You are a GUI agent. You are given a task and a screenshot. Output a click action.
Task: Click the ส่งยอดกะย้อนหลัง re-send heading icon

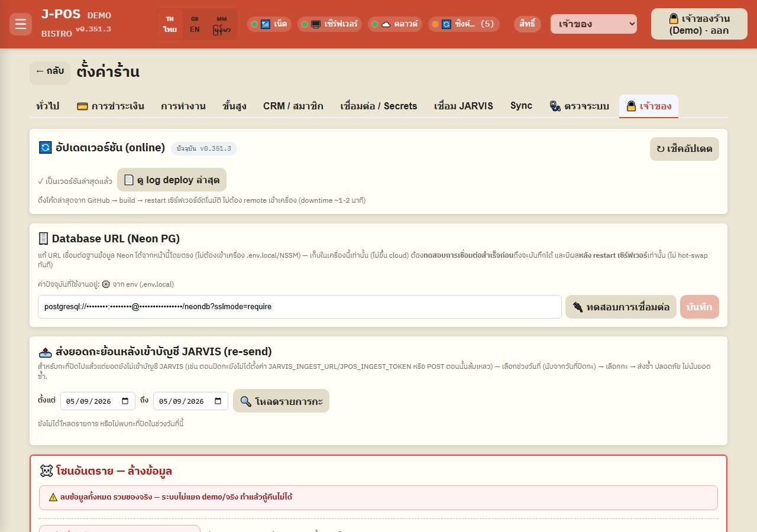[46, 352]
